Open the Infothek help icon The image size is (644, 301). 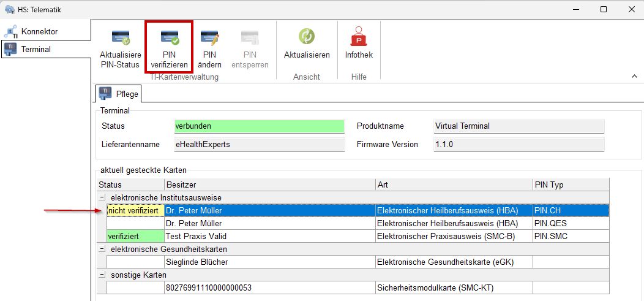(x=359, y=37)
